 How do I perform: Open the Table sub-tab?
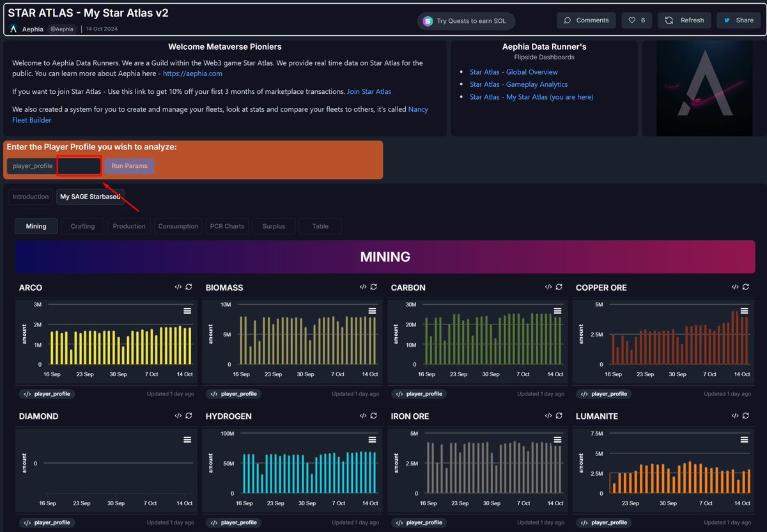320,226
